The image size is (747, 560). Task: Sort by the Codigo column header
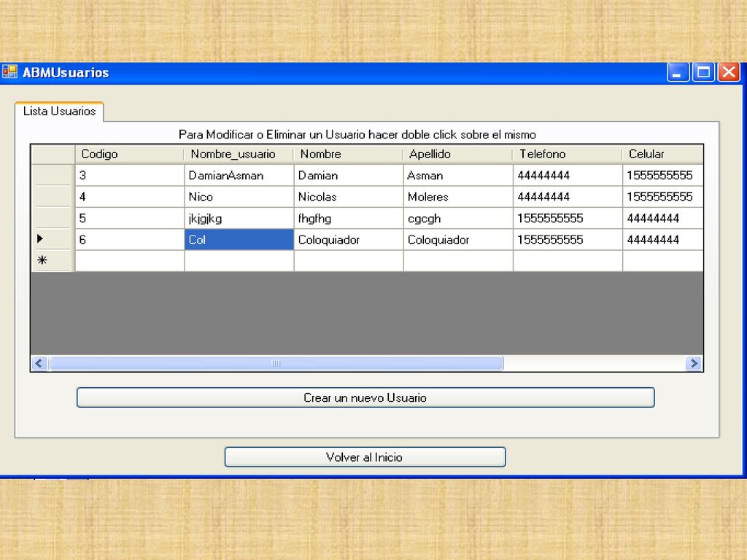tap(129, 155)
